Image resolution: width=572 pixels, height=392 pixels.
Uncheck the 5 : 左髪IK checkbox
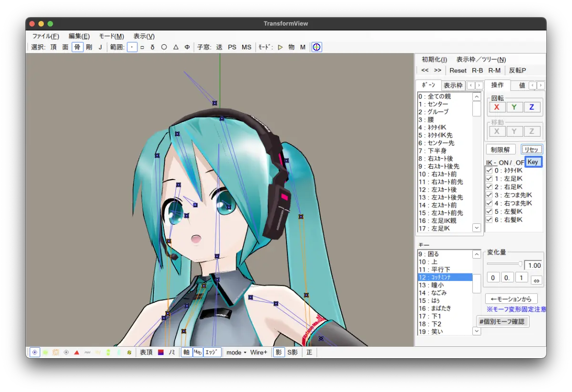pos(489,211)
